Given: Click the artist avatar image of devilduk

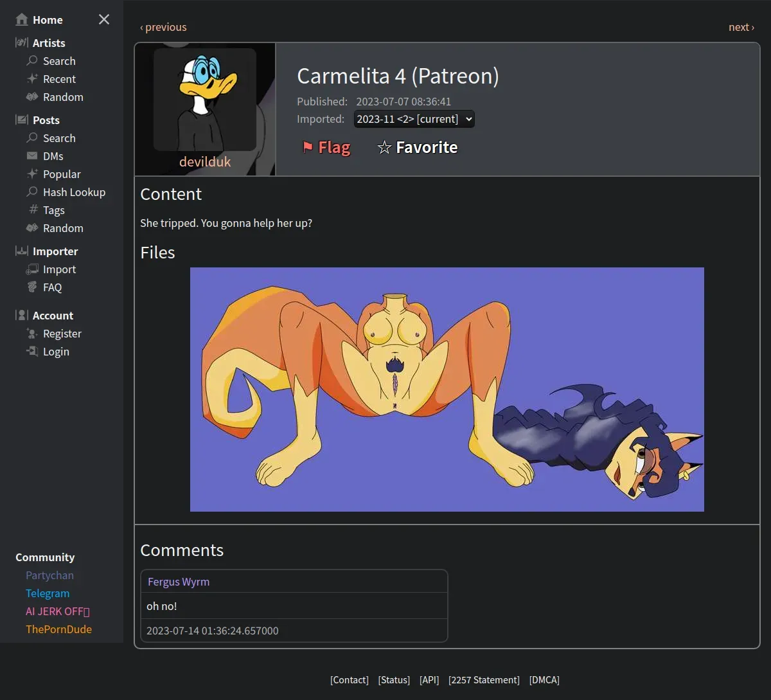Looking at the screenshot, I should [205, 100].
